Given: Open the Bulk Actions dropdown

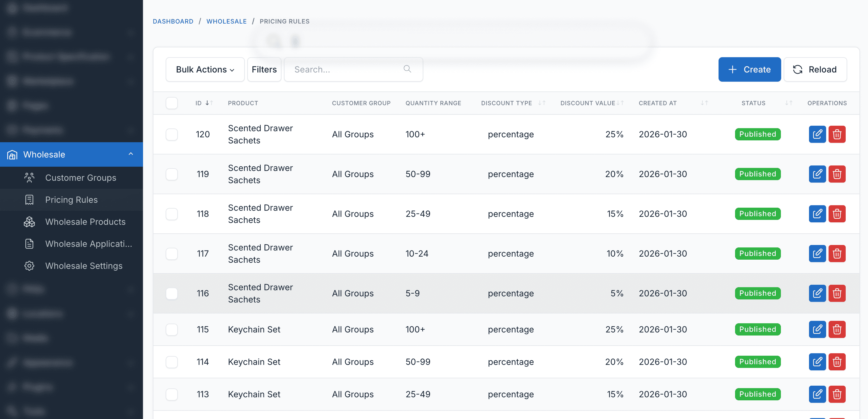Looking at the screenshot, I should tap(205, 69).
